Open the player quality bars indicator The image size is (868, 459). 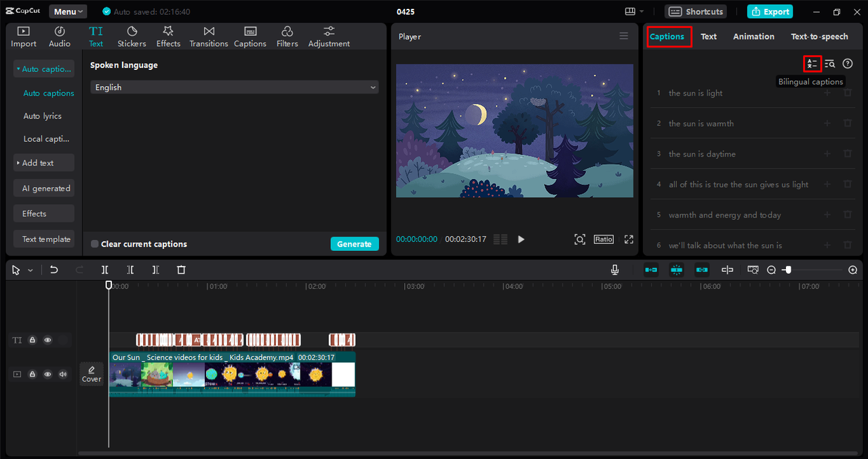500,239
